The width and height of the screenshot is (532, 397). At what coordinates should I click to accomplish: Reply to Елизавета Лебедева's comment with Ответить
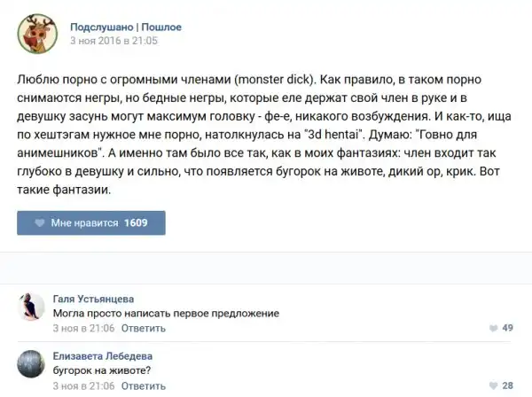[143, 385]
